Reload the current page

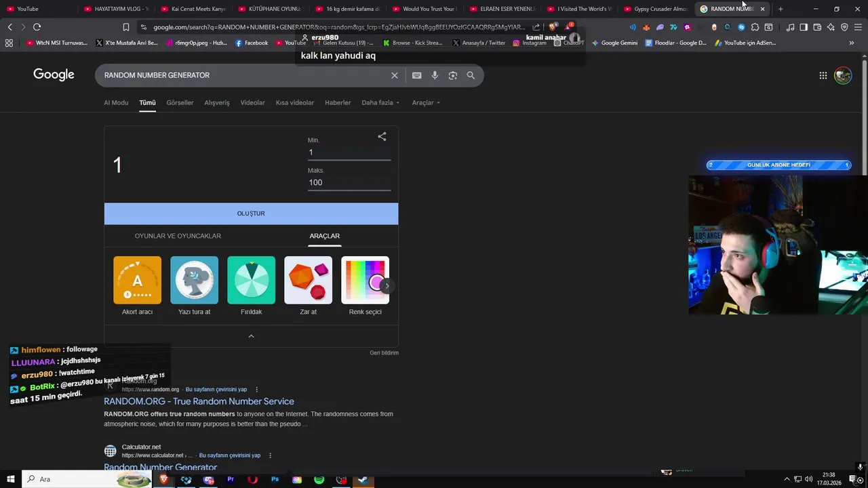(x=37, y=27)
